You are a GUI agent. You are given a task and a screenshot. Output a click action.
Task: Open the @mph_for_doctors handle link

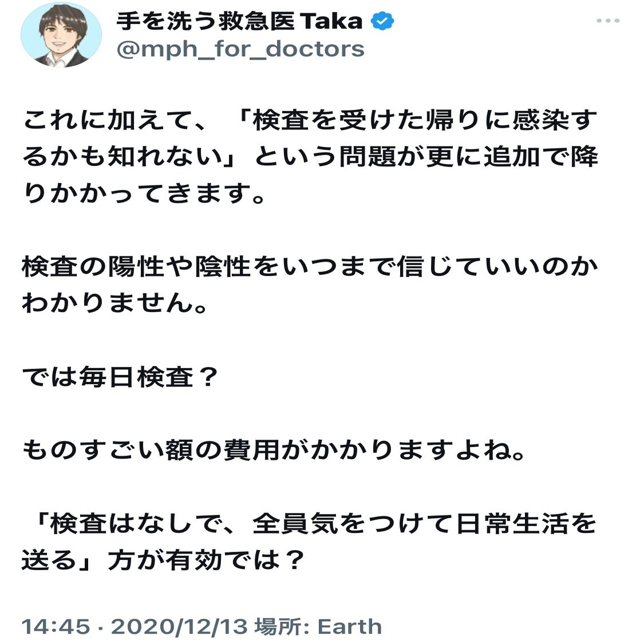click(x=240, y=50)
